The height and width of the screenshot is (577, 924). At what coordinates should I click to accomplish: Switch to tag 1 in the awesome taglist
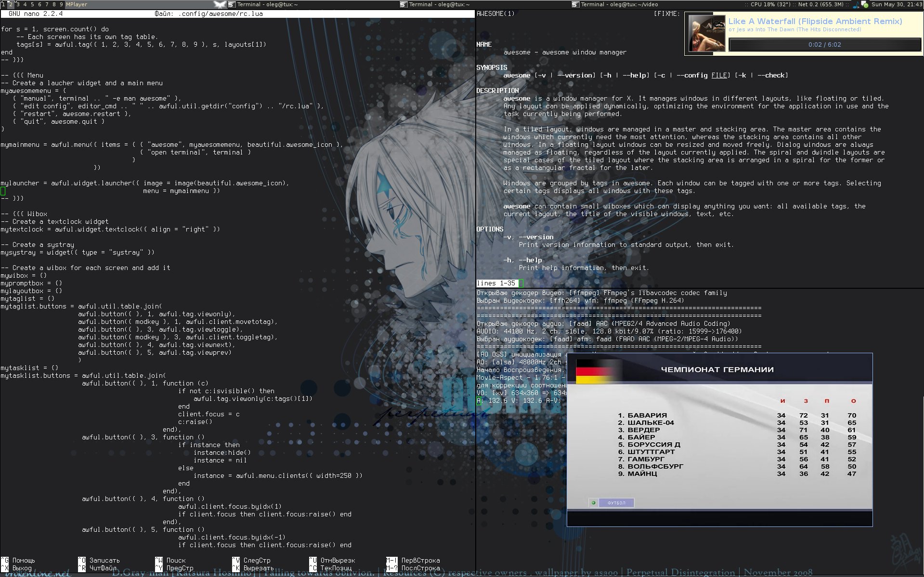tap(2, 4)
